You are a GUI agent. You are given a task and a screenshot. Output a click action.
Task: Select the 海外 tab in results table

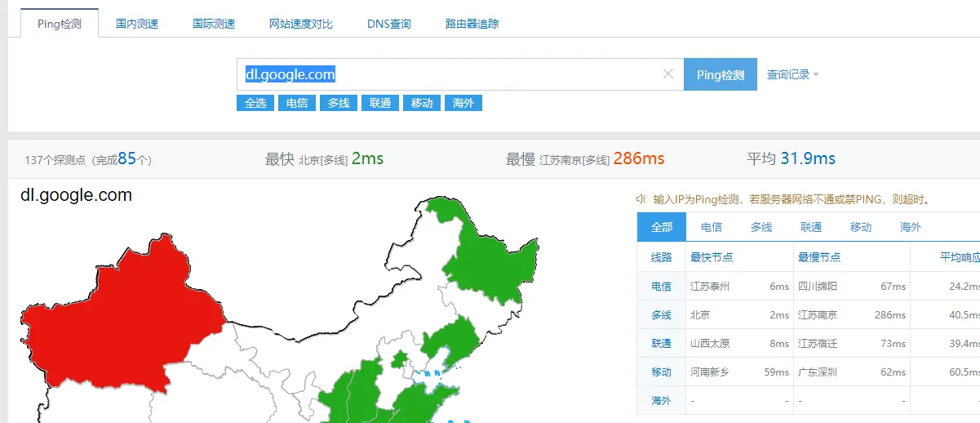(x=911, y=227)
